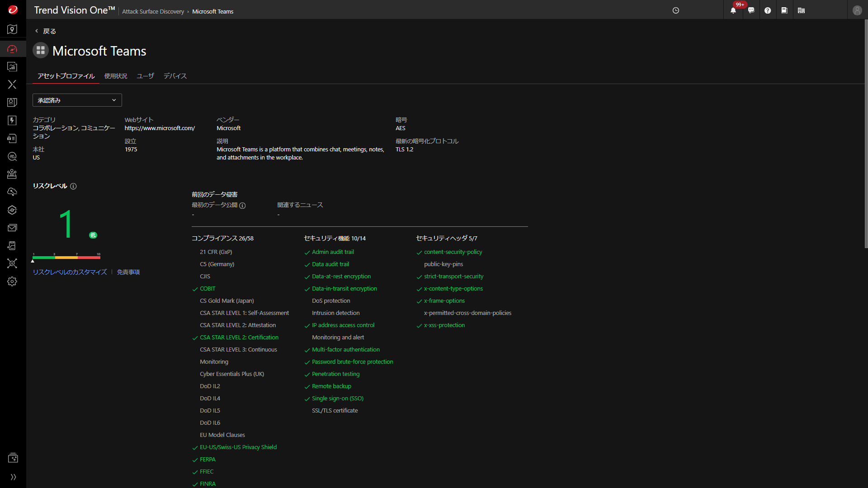Open the magnifier search sidebar icon
The image size is (868, 488).
(x=12, y=156)
